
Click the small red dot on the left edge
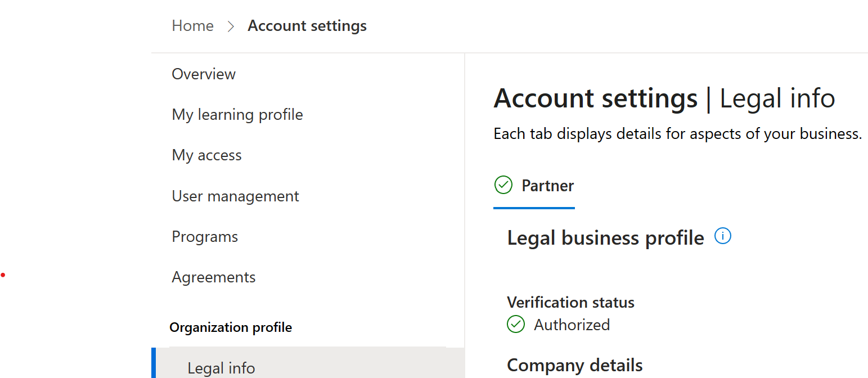[x=3, y=275]
